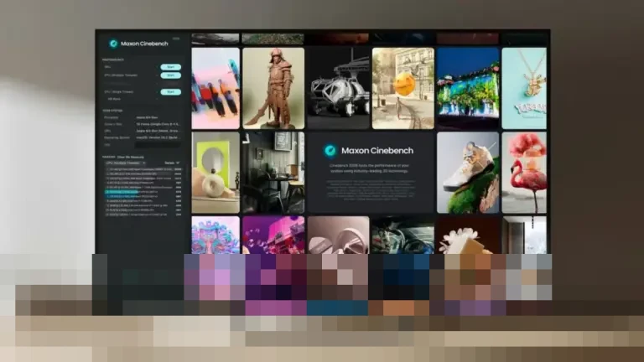Select the sneaker with moss thumbnail
This screenshot has width=644, height=362.
coord(467,172)
